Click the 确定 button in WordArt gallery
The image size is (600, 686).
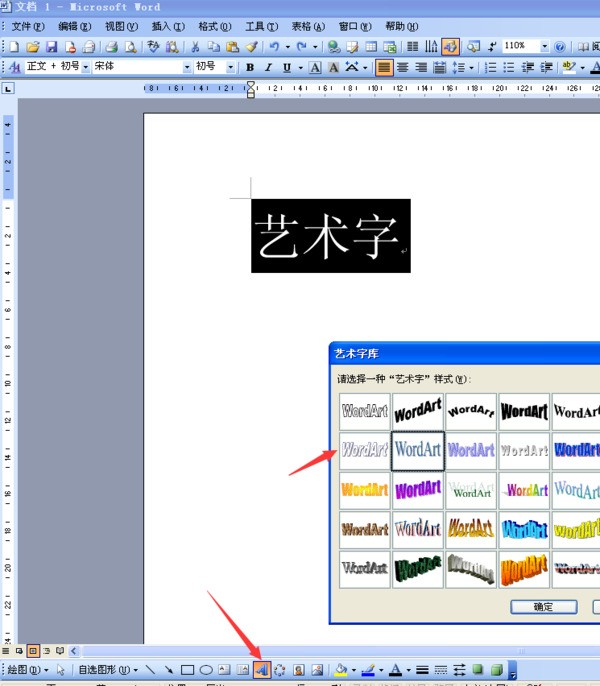[x=543, y=606]
